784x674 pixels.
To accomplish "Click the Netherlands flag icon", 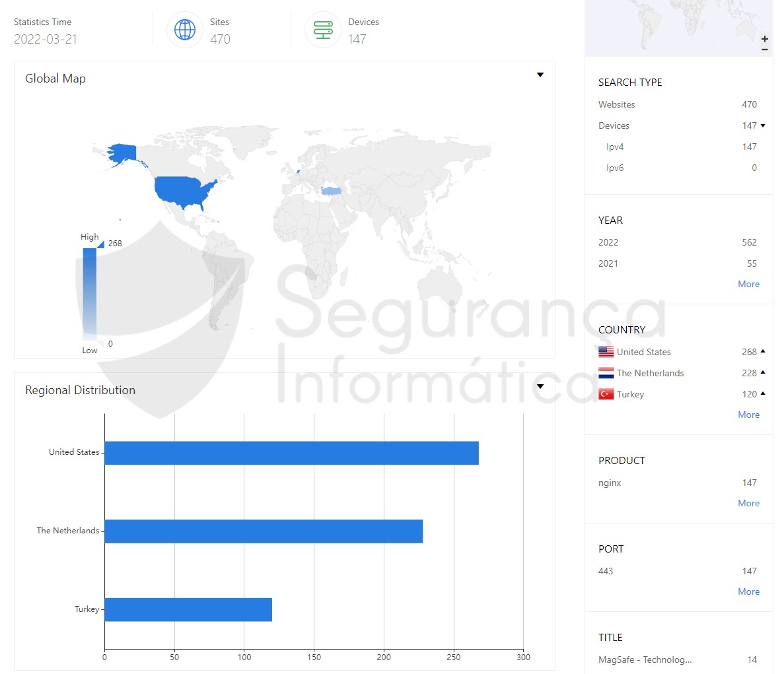I will coord(606,373).
